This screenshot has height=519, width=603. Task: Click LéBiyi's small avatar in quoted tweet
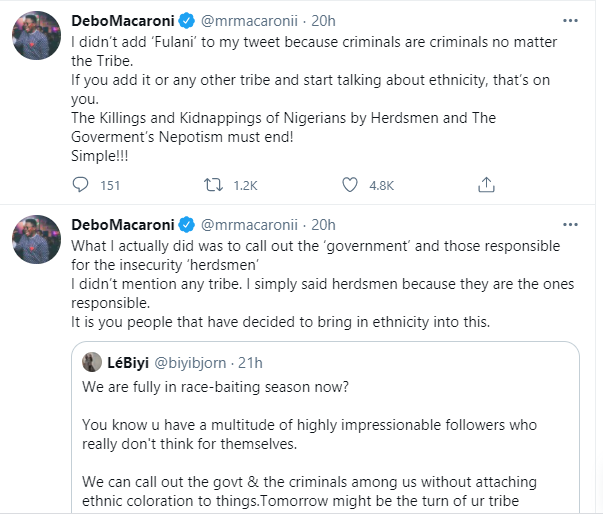tap(90, 362)
